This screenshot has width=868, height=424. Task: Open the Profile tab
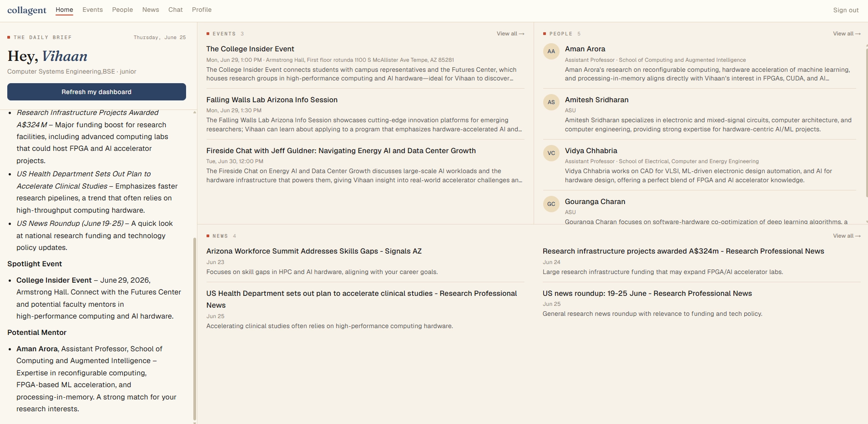202,10
